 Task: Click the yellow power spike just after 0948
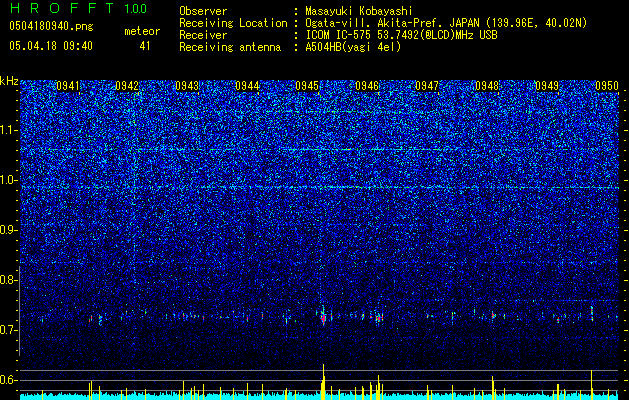(493, 387)
